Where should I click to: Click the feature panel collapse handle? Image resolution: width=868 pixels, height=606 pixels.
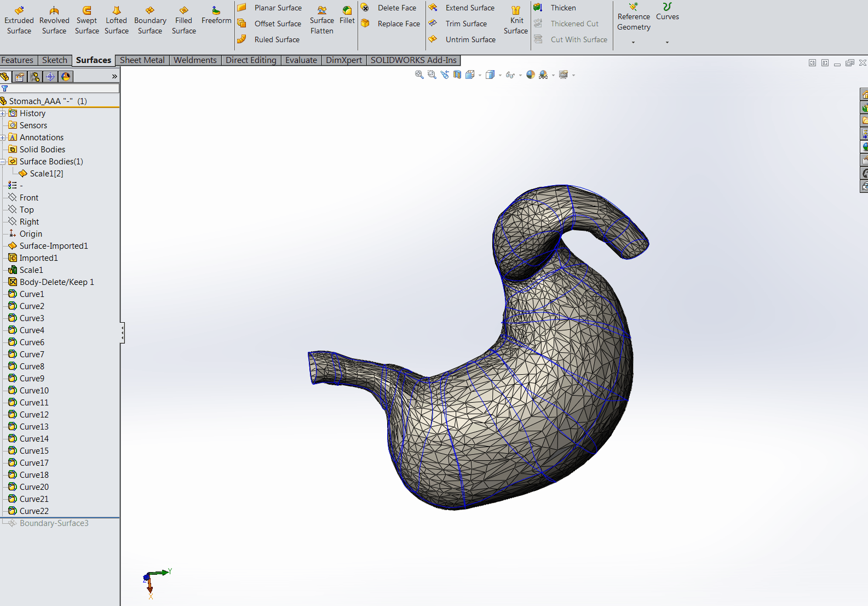[x=123, y=333]
